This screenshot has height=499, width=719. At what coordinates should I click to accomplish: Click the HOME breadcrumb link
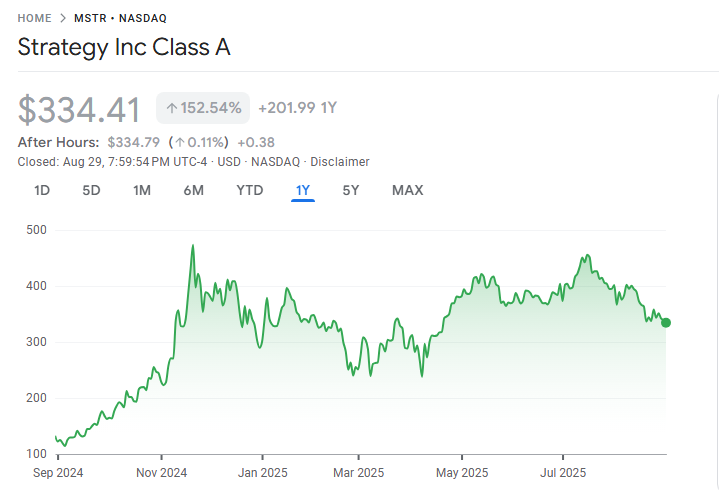(34, 18)
